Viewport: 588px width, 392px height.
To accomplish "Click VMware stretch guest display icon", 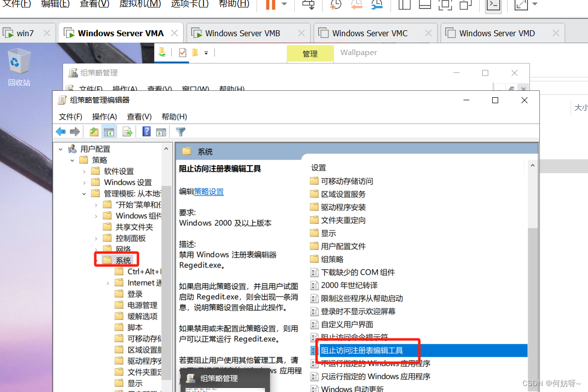I will pyautogui.click(x=521, y=4).
